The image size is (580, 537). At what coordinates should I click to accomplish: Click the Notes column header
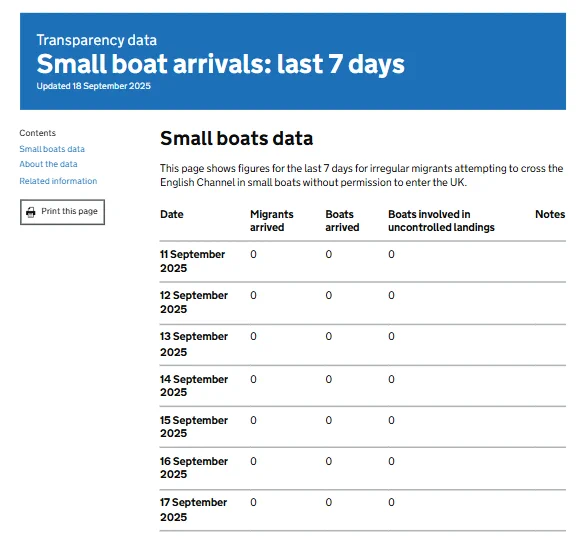point(550,215)
